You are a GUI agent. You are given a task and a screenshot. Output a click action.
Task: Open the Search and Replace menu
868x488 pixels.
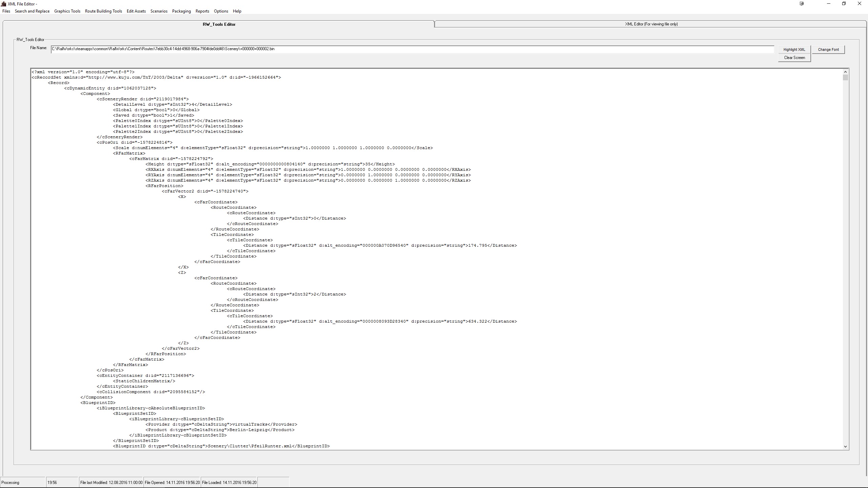32,11
